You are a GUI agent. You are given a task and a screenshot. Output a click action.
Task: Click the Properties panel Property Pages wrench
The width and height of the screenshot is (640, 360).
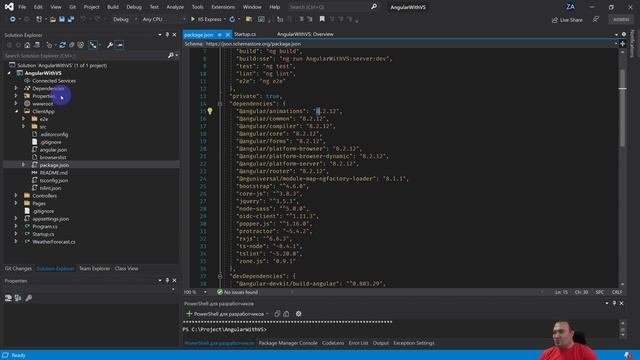29,298
